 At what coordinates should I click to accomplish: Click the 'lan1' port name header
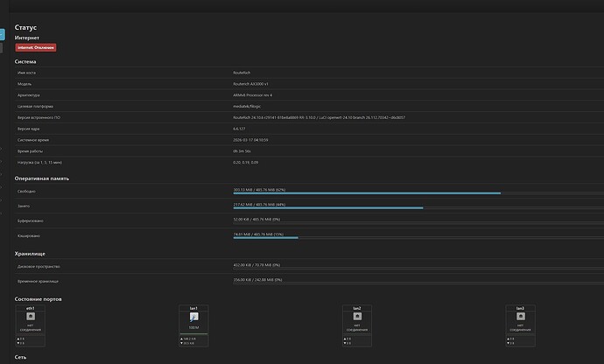[x=193, y=308]
